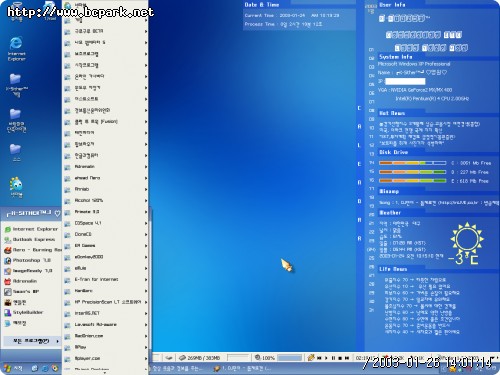Click the D drive usage bar
Screen dimensions: 500x375
[412, 172]
